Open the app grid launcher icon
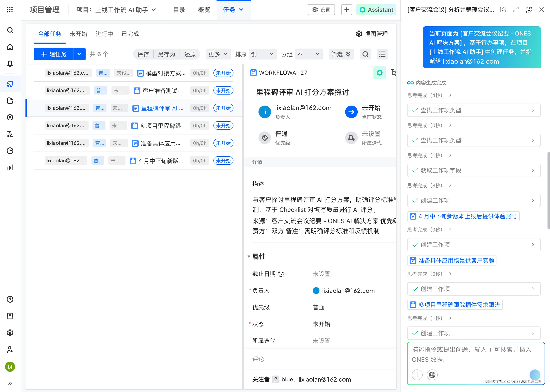The image size is (550, 392). (10, 10)
